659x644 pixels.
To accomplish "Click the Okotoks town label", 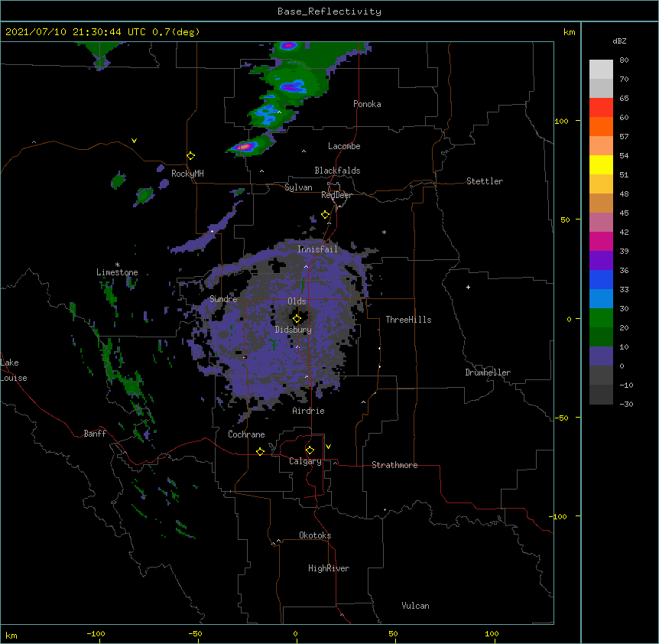I will coord(315,535).
